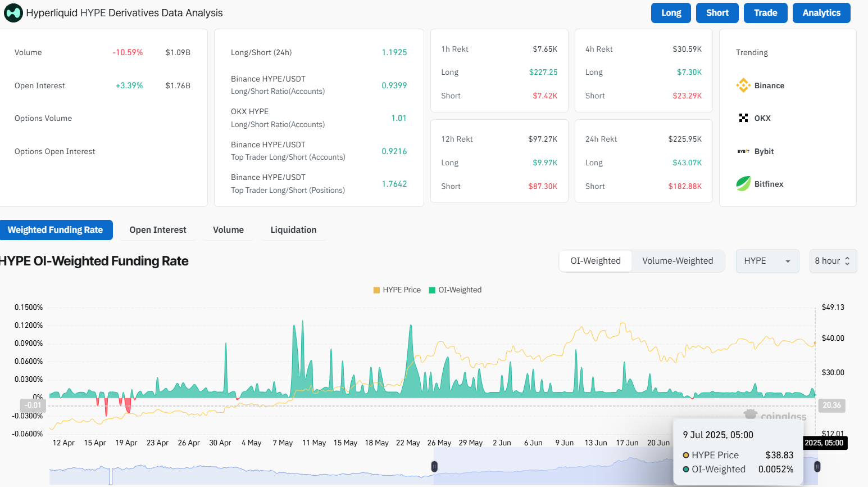Click OKX HYPE Long/Short Ratio row
The width and height of the screenshot is (868, 487).
tap(319, 118)
